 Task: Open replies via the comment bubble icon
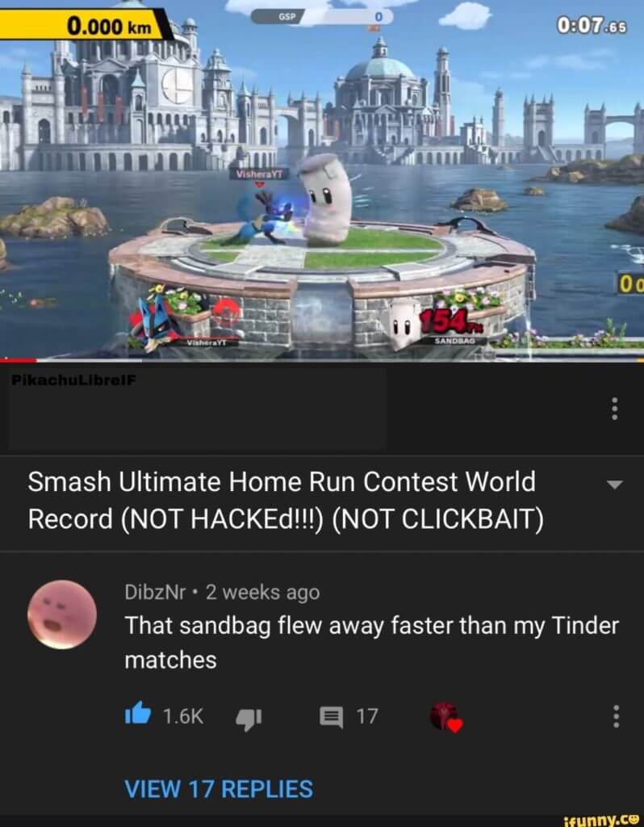tap(331, 717)
